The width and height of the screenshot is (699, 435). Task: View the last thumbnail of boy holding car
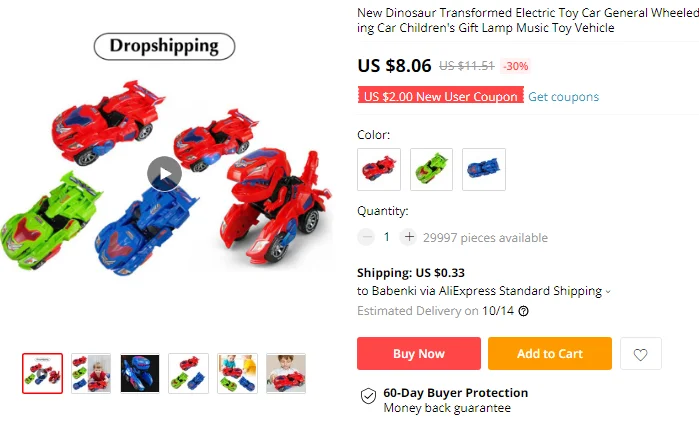pos(286,373)
